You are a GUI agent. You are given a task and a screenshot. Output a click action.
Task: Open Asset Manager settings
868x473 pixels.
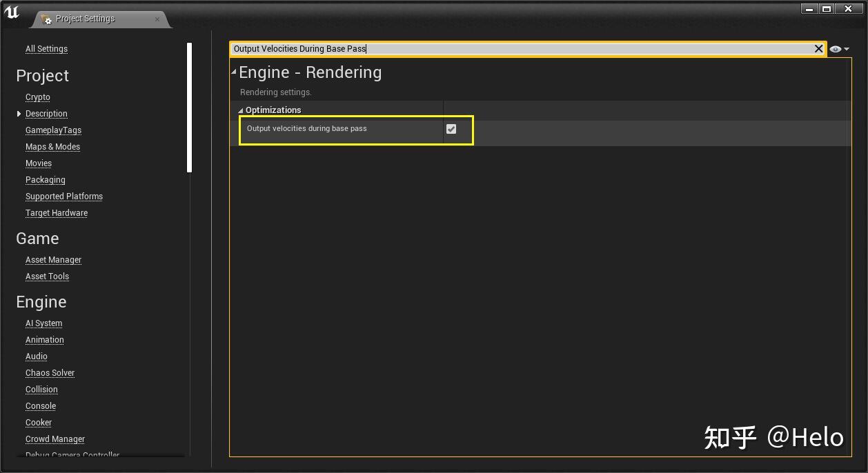point(53,259)
